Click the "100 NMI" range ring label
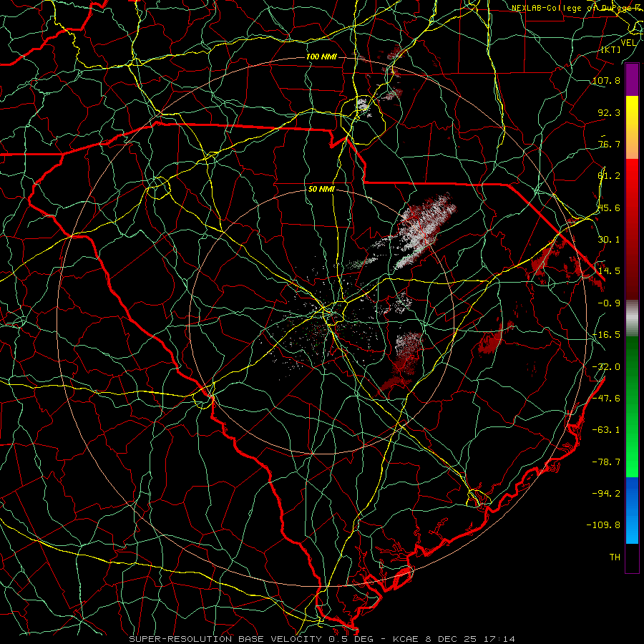The width and height of the screenshot is (644, 644). 321,57
